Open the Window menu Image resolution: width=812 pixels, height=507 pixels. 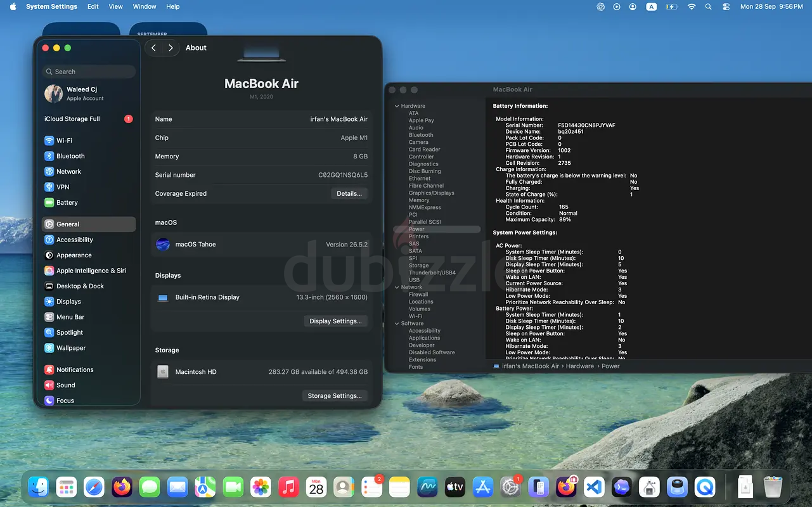click(145, 6)
